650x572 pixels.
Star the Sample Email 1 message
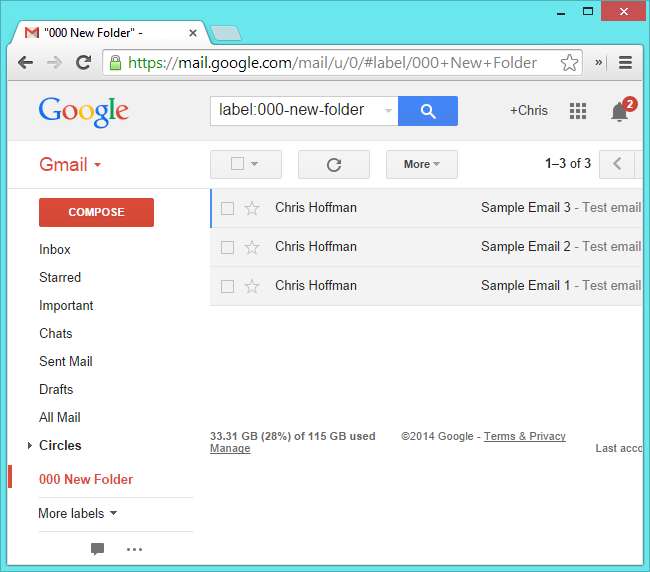pos(252,286)
